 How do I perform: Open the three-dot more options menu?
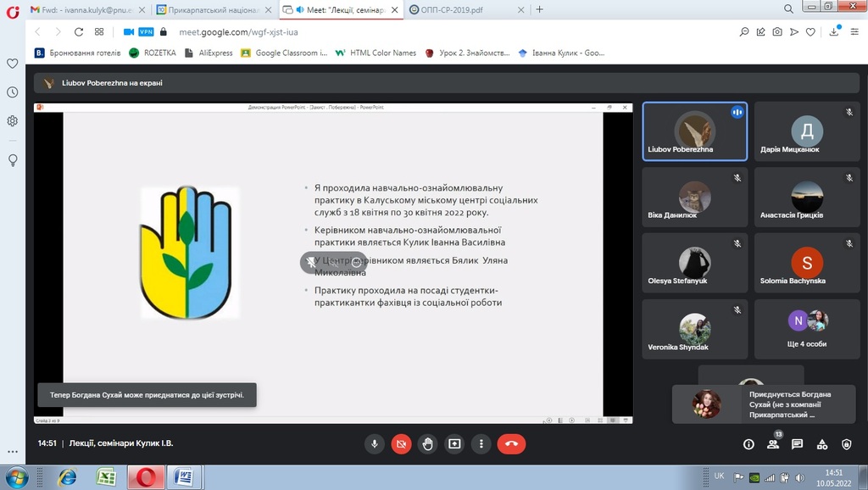481,443
